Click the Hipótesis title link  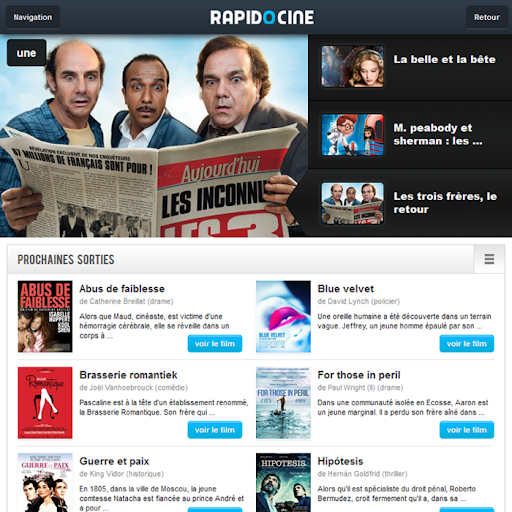click(340, 461)
